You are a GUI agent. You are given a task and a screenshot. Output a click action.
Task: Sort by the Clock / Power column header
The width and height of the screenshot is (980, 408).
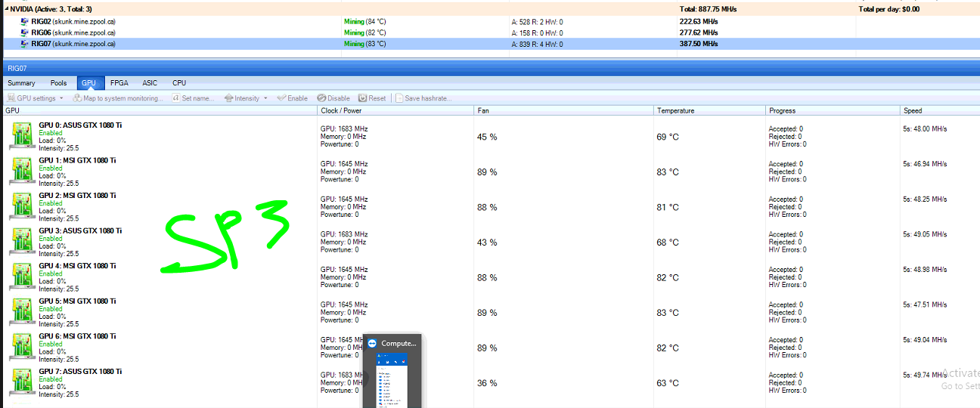pyautogui.click(x=396, y=110)
